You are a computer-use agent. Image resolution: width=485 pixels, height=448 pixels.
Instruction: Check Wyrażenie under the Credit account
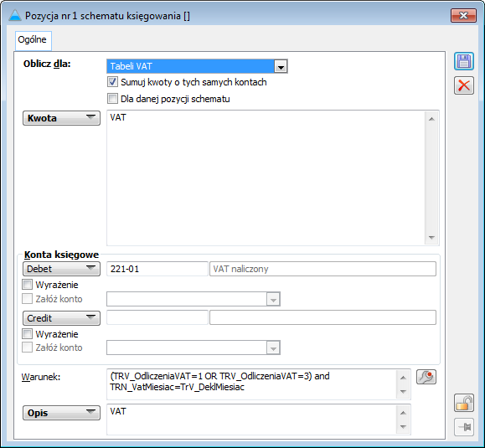click(27, 334)
